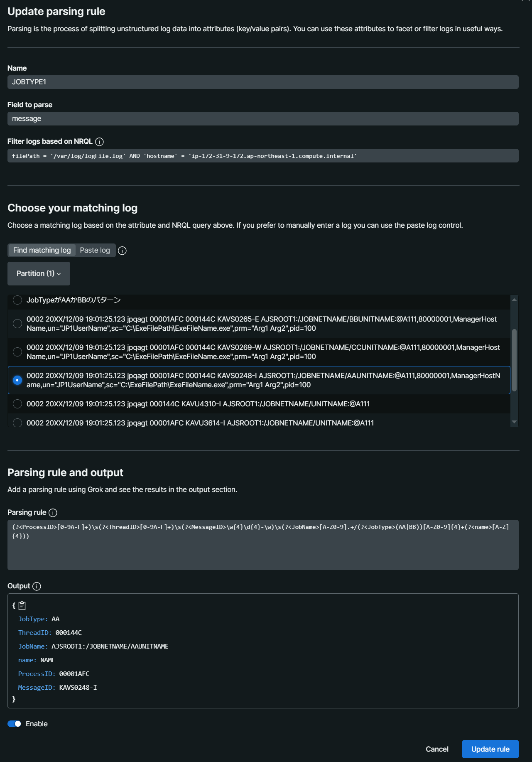532x762 pixels.
Task: Copy output JSON with clipboard icon
Action: point(22,605)
